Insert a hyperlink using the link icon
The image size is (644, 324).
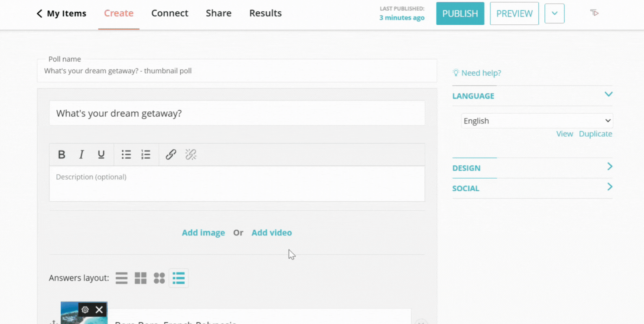coord(171,154)
